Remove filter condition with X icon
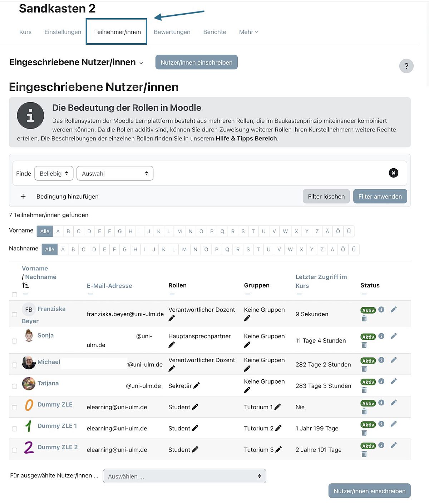The width and height of the screenshot is (429, 504). pyautogui.click(x=393, y=173)
